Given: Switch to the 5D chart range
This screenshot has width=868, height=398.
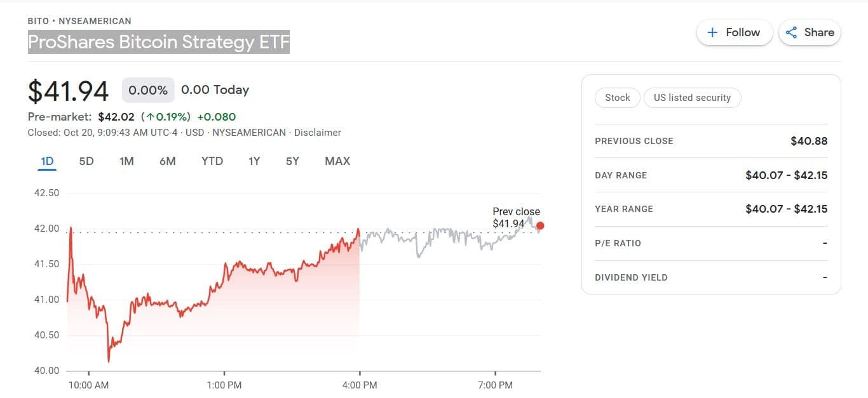Looking at the screenshot, I should (x=86, y=161).
